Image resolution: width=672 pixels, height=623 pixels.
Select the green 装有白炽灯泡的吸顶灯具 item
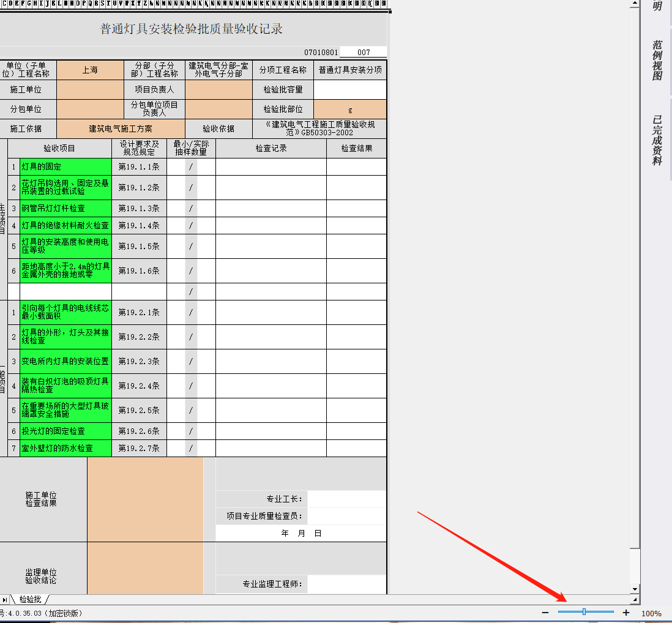coord(65,386)
